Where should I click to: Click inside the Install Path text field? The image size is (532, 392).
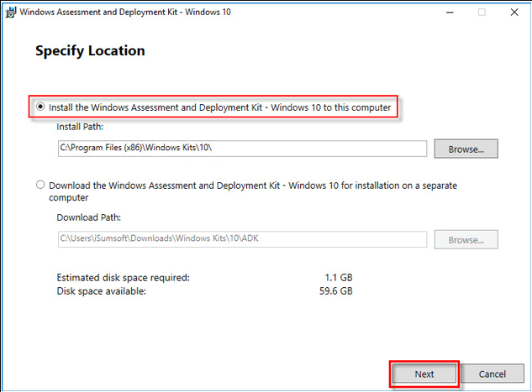click(242, 149)
